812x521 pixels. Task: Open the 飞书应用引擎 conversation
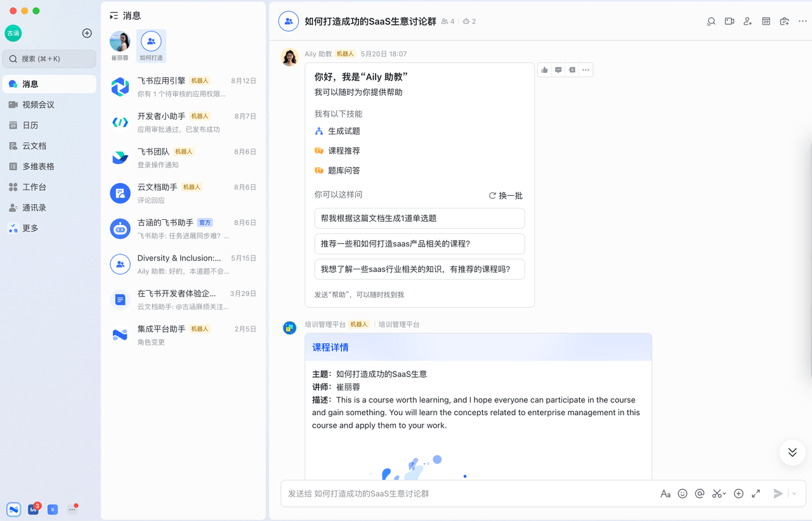tap(183, 87)
